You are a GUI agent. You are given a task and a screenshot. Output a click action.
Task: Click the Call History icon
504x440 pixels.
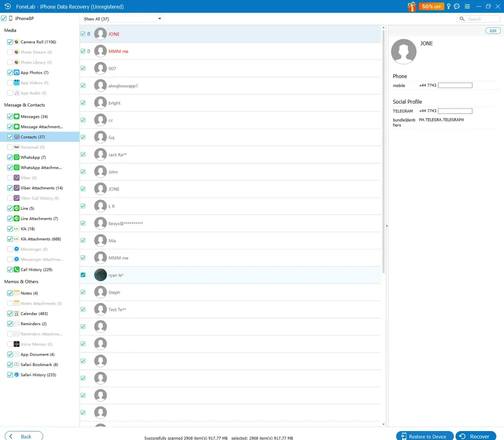[x=17, y=269]
